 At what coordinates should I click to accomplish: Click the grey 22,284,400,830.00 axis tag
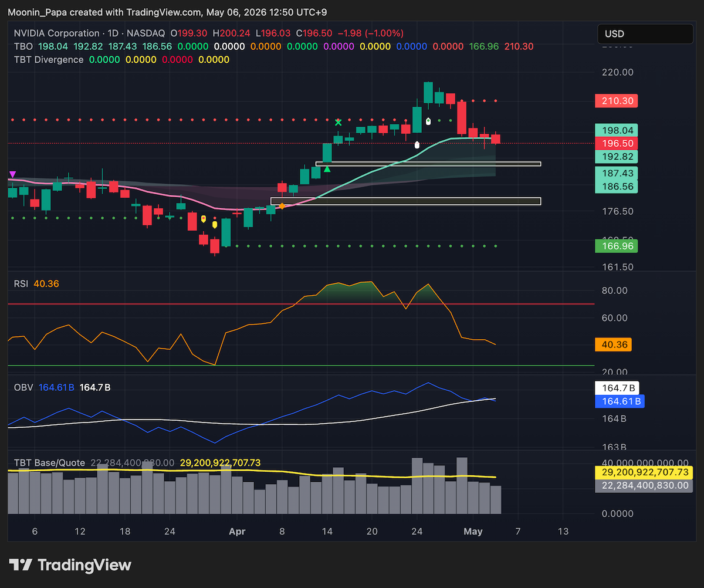(x=644, y=485)
